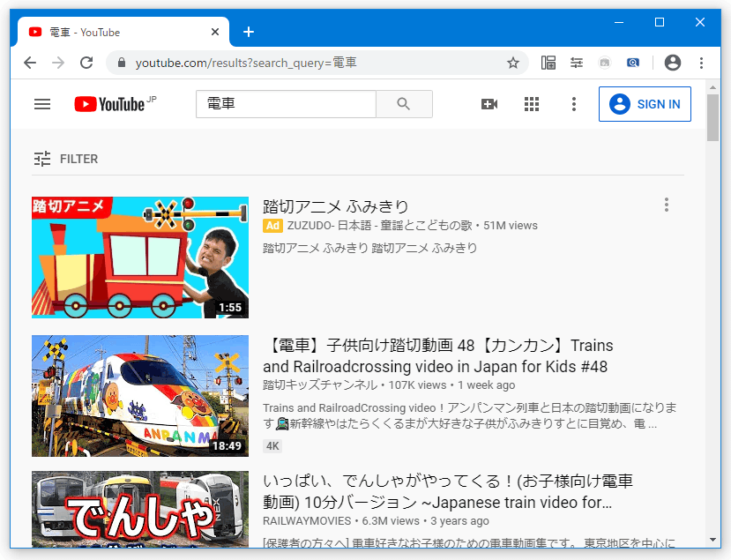Click the YouTube search box
This screenshot has height=560, width=731.
286,104
